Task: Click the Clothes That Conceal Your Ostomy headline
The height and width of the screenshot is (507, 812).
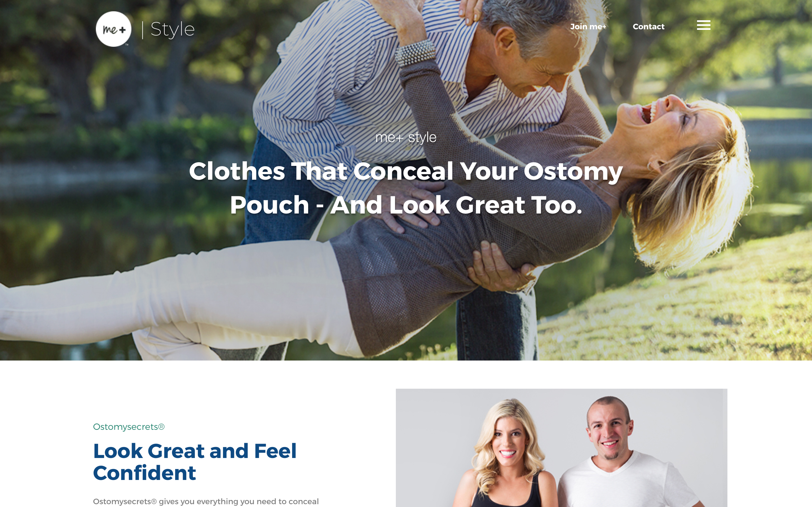Action: coord(406,171)
